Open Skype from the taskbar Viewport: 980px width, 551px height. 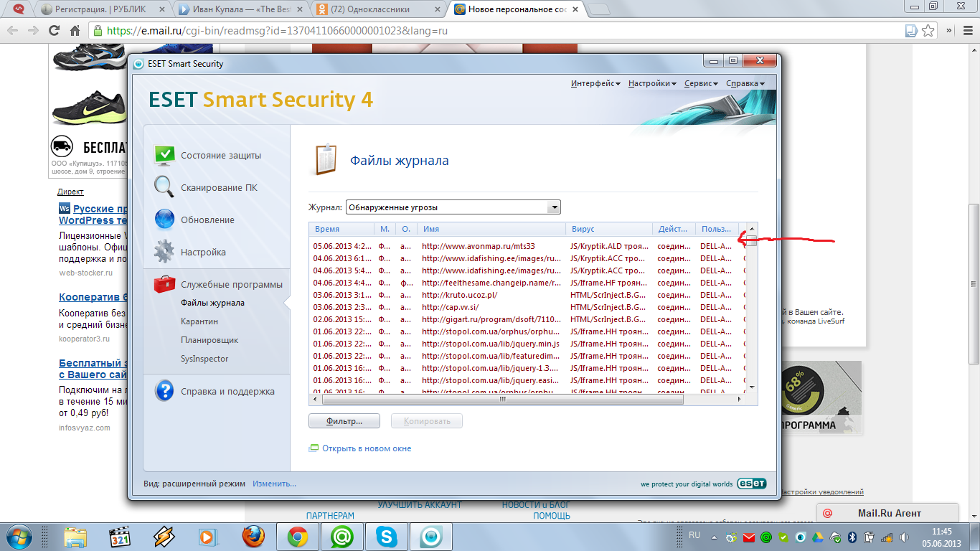(387, 537)
